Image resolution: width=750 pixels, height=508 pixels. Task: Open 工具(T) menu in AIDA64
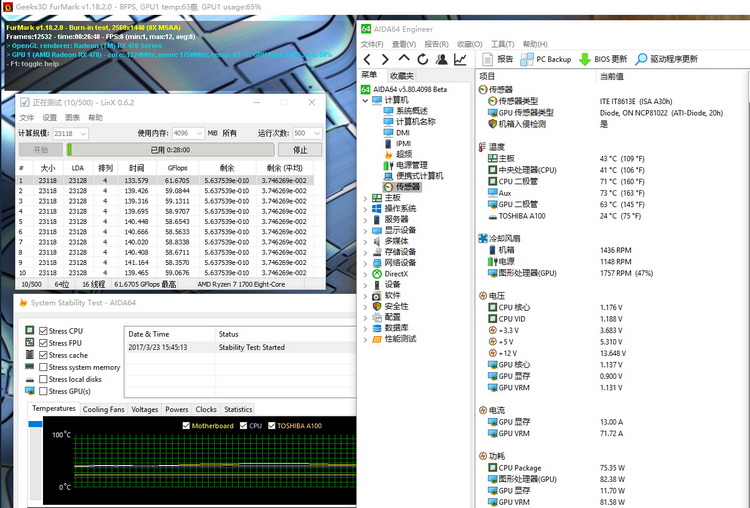pos(502,44)
